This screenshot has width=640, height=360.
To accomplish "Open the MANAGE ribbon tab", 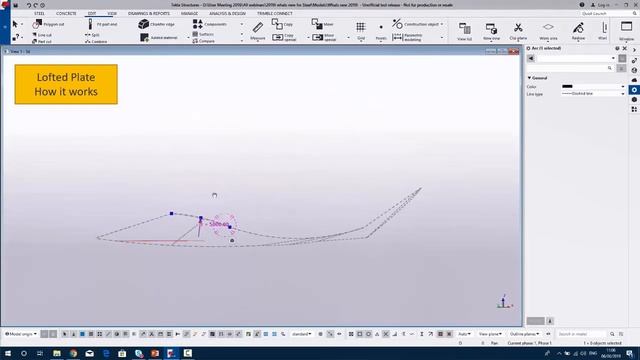I will 189,13.
